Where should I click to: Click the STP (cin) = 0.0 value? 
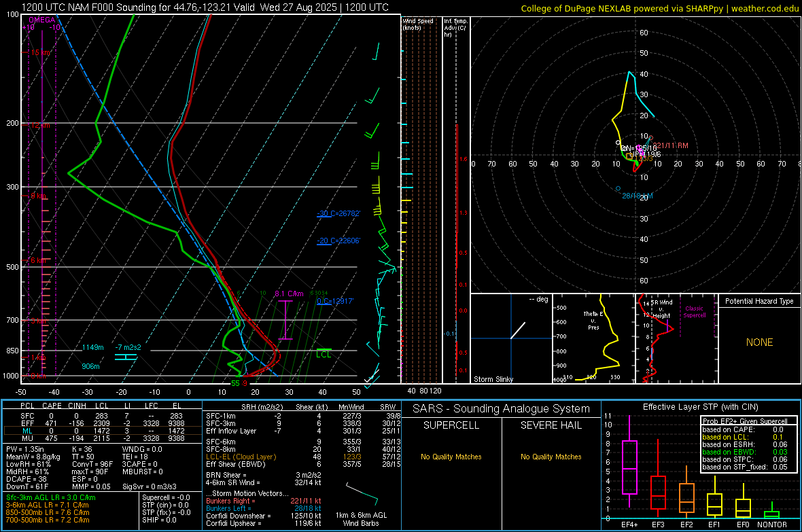[x=165, y=504]
